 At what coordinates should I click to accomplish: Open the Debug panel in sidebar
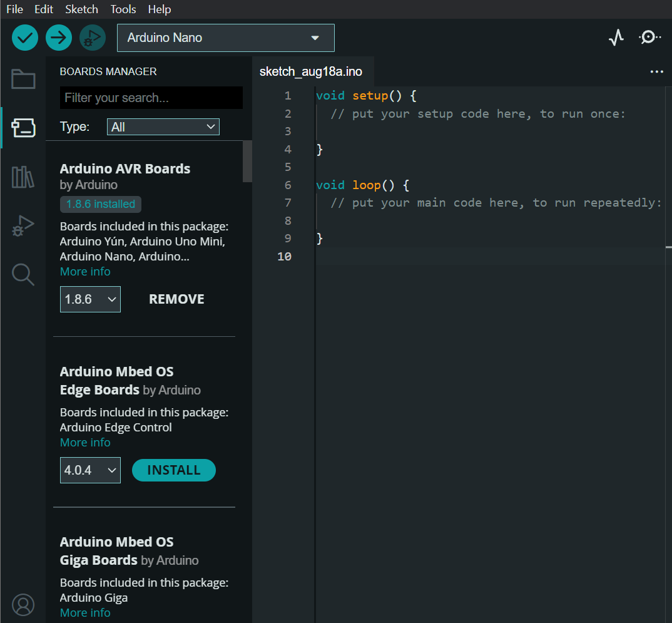[23, 225]
